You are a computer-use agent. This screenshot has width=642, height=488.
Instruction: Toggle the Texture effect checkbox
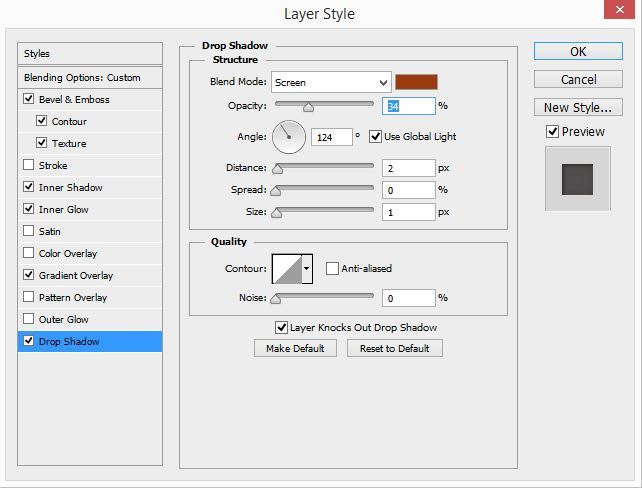(x=41, y=142)
